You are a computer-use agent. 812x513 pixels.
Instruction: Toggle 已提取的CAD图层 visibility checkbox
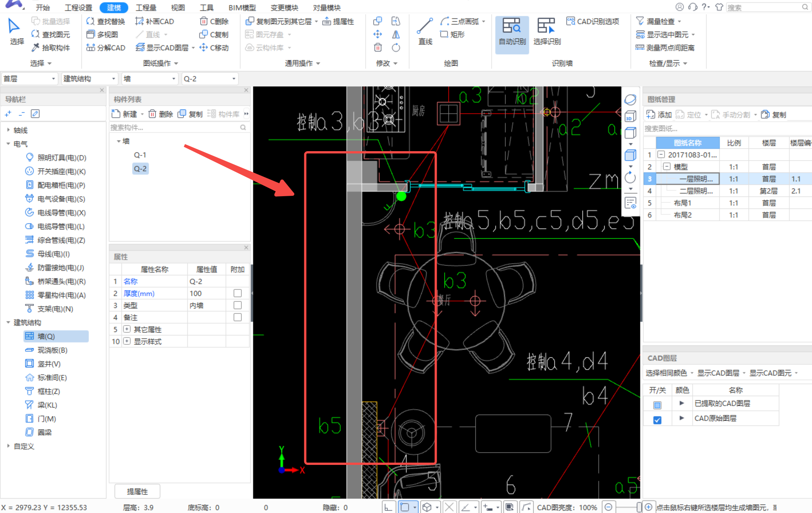pyautogui.click(x=657, y=405)
